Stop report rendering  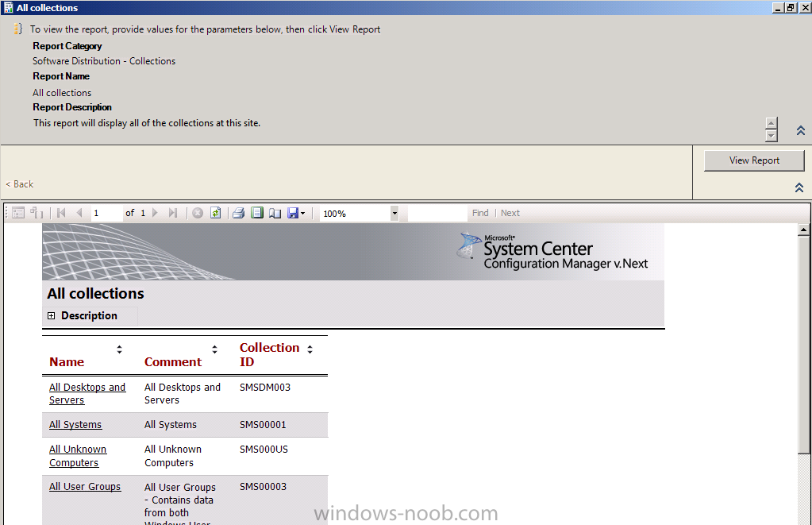[198, 213]
